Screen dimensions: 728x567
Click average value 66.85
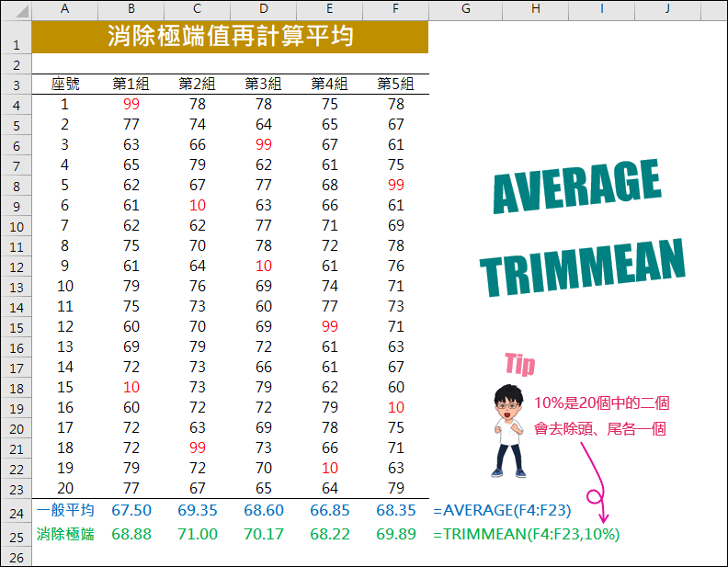click(x=330, y=510)
